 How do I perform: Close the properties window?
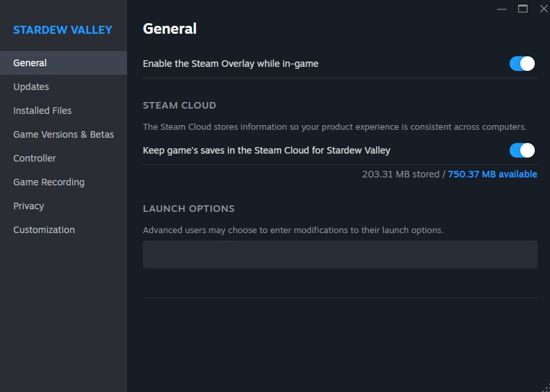point(543,9)
